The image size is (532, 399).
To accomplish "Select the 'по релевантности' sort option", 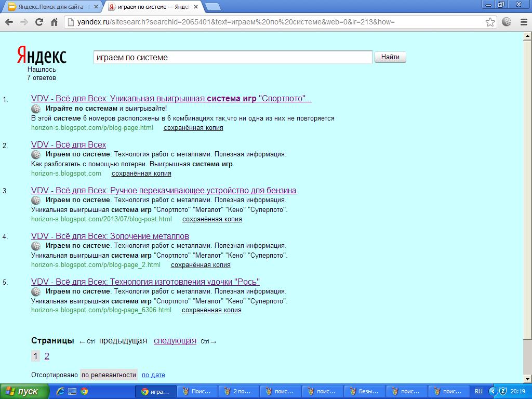I will pyautogui.click(x=109, y=375).
